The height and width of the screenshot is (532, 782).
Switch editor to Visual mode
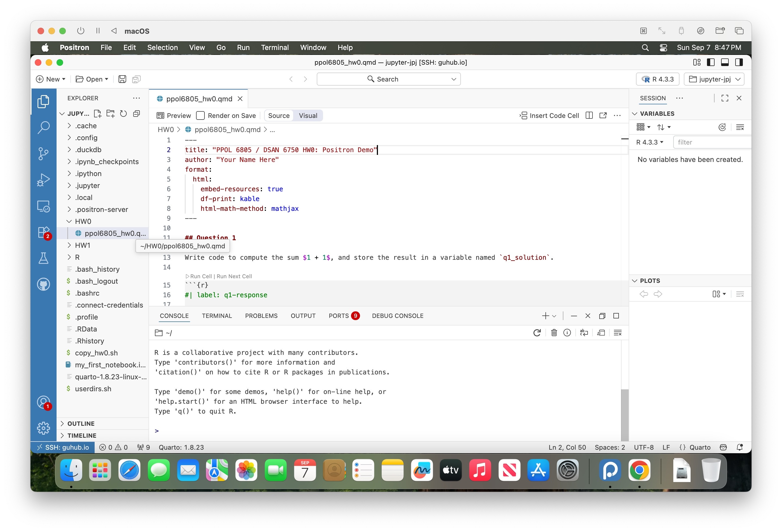pyautogui.click(x=308, y=115)
